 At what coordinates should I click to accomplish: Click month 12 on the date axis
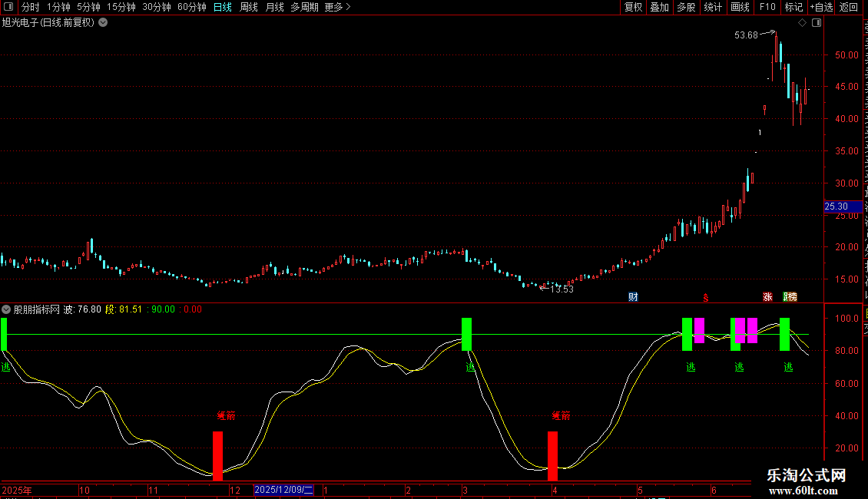pyautogui.click(x=235, y=490)
